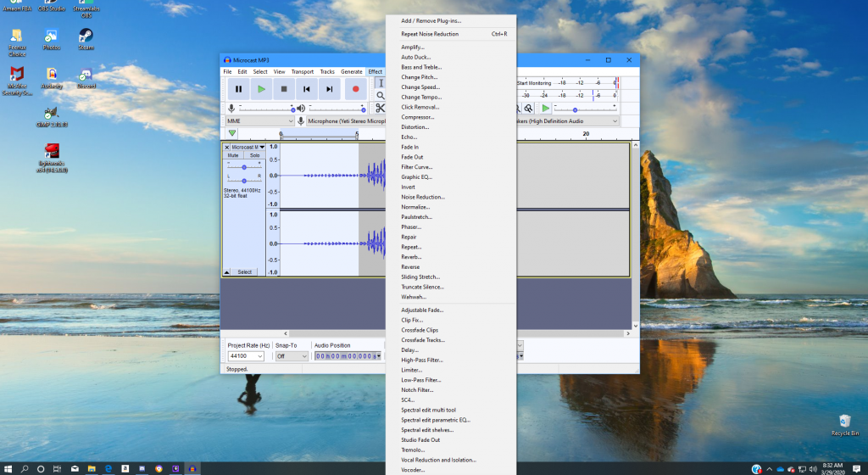Click the vertical scrollbar down arrow

pos(636,326)
